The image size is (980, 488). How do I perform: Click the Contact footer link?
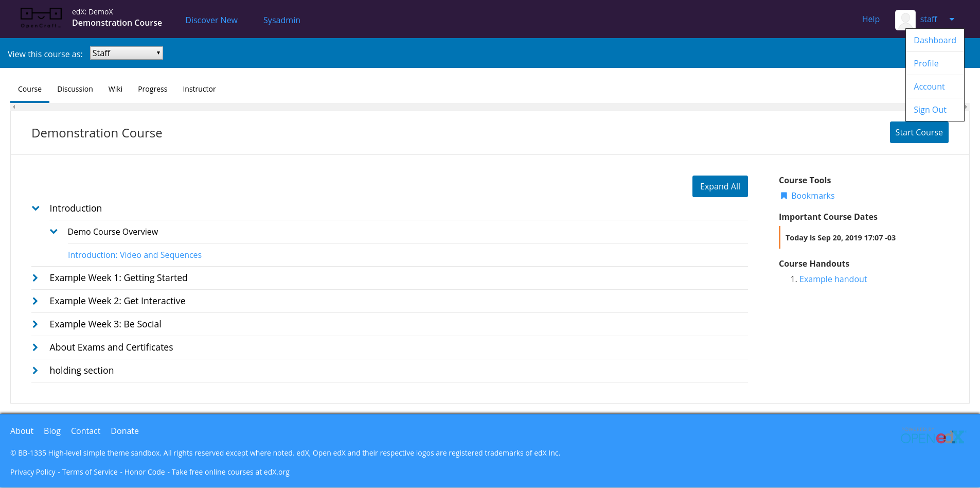pos(85,431)
